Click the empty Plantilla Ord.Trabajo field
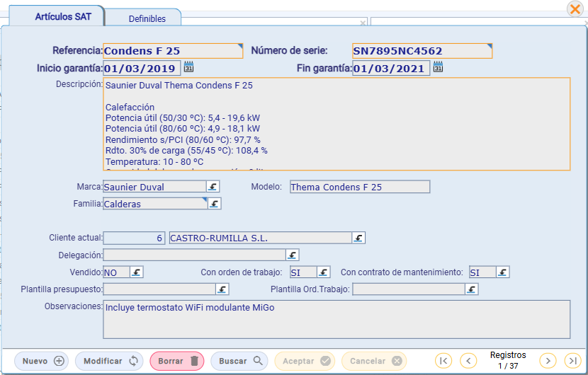Viewport: 588px width, 375px height. [409, 289]
